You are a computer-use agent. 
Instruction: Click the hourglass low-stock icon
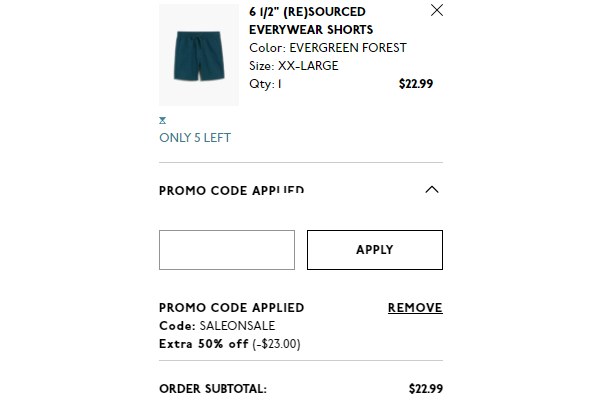tap(163, 120)
